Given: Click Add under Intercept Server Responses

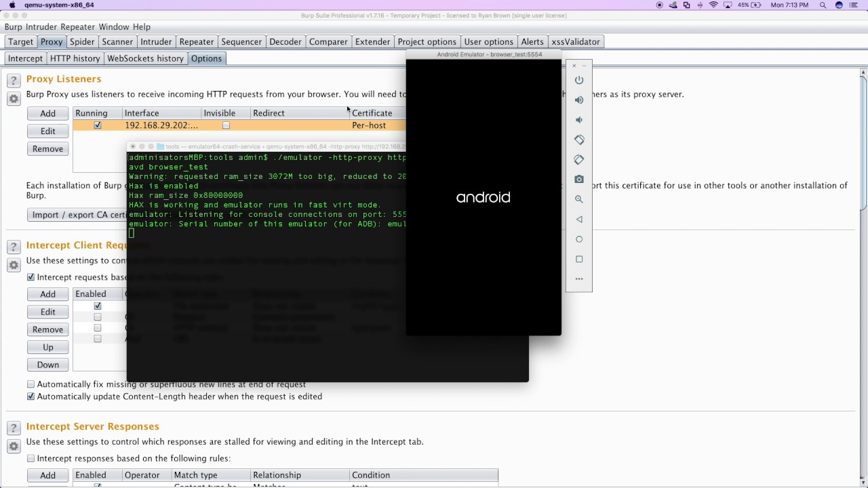Looking at the screenshot, I should click(x=47, y=475).
